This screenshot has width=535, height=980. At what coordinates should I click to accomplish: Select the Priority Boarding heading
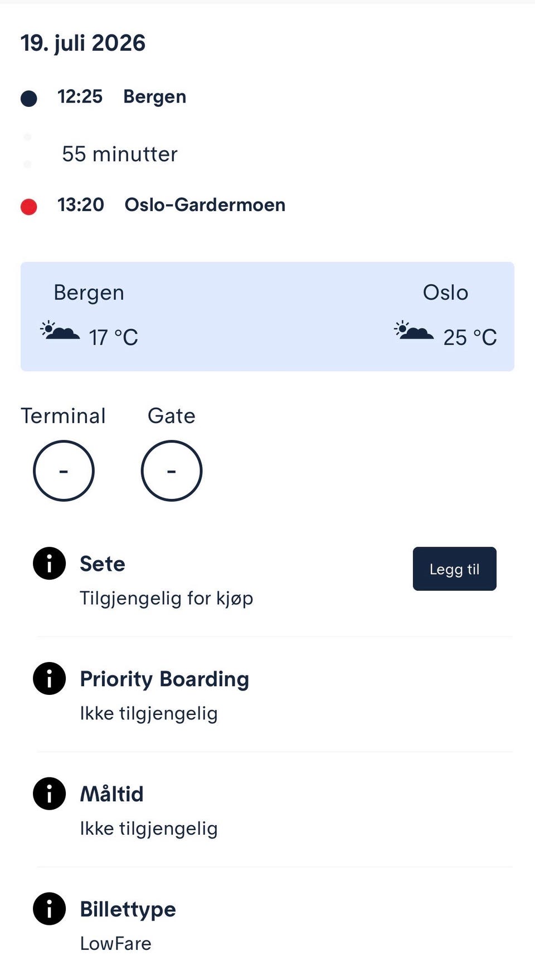click(164, 679)
